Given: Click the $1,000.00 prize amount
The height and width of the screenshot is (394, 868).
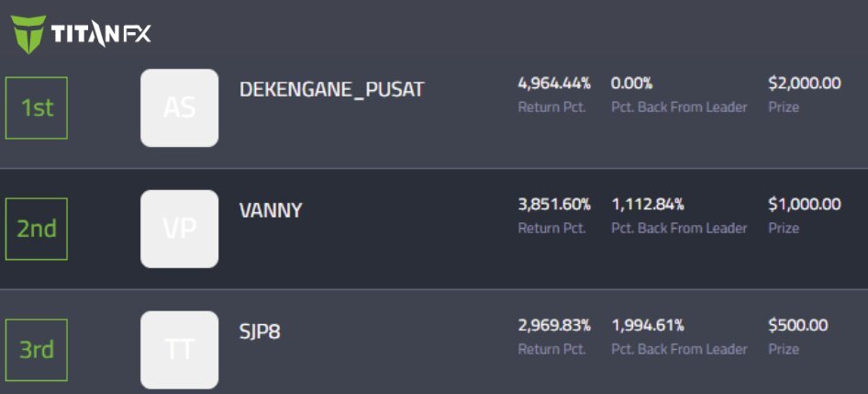Looking at the screenshot, I should pyautogui.click(x=805, y=205).
